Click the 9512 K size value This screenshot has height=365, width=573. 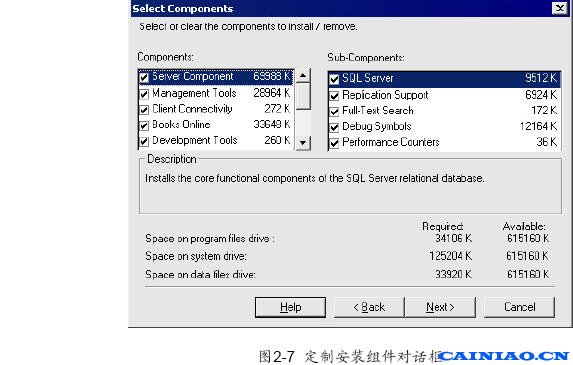coord(541,78)
